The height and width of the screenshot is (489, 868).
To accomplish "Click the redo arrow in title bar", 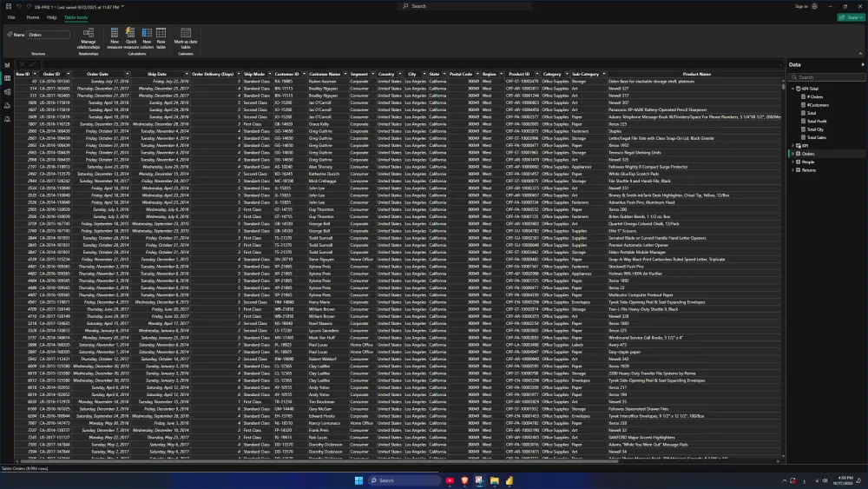I will pos(29,6).
